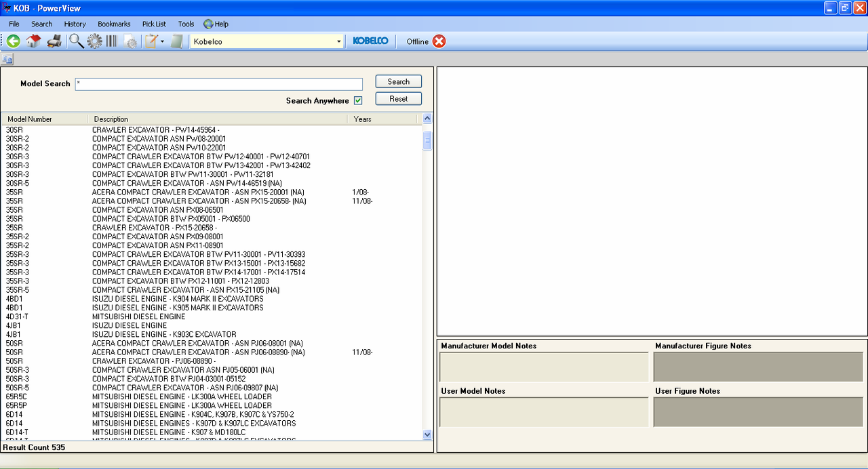The height and width of the screenshot is (469, 868).
Task: Open the Pick List menu
Action: pos(154,24)
